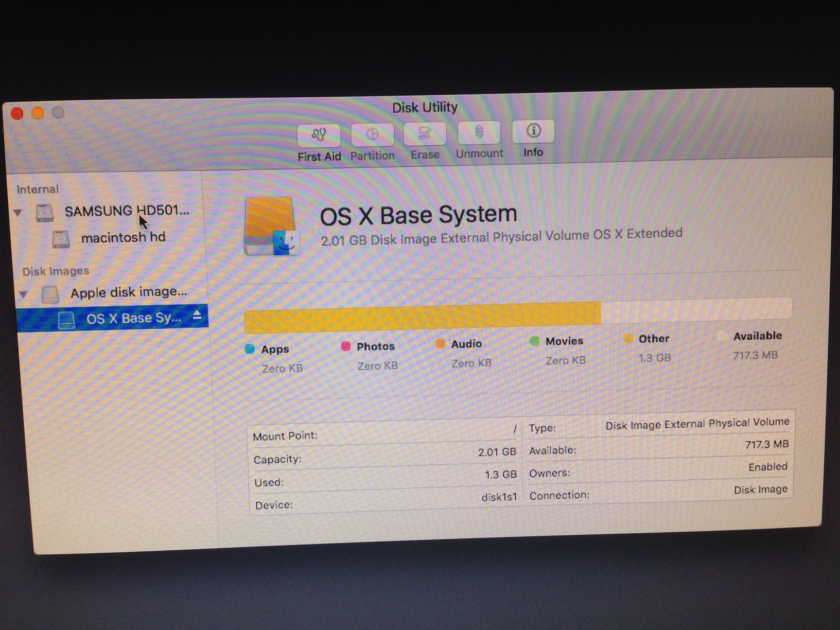Screen dimensions: 840x630
Task: Click the Used 1.3 GB row
Action: pos(385,478)
